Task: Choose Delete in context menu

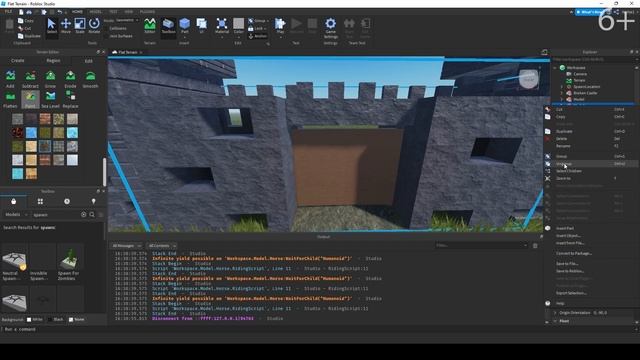Action: pos(591,139)
